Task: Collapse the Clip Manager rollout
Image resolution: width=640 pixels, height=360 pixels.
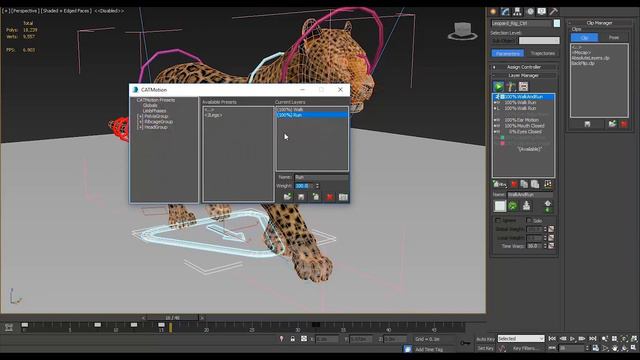Action: 599,23
